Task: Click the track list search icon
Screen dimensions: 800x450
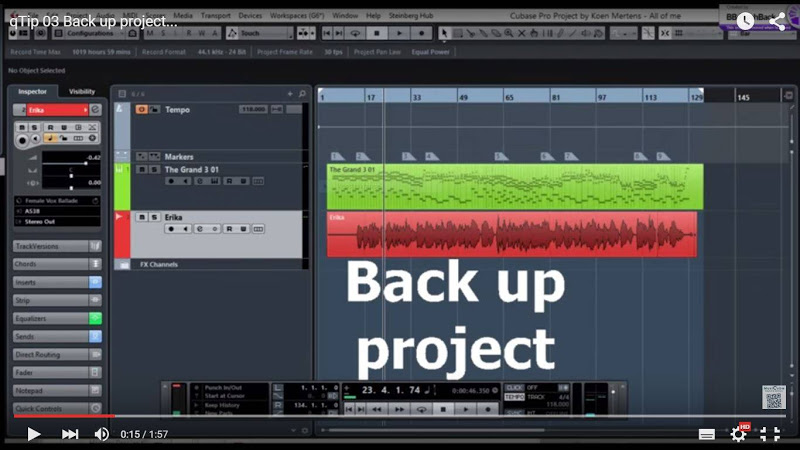Action: [302, 94]
